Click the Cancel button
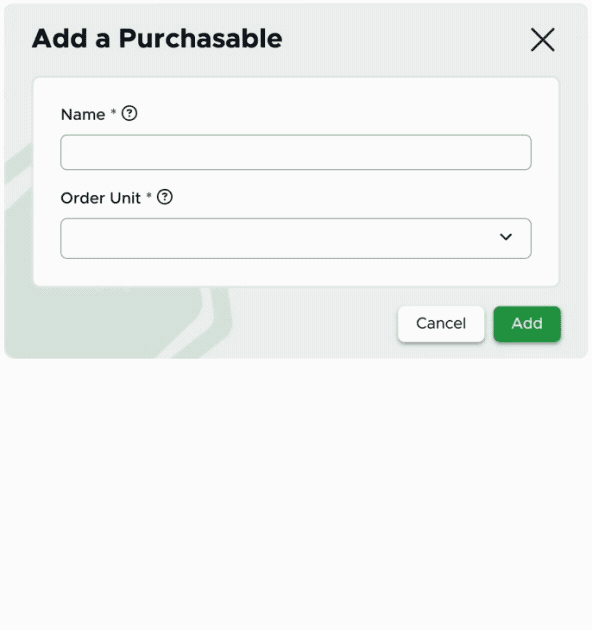This screenshot has width=592, height=630. coord(441,324)
